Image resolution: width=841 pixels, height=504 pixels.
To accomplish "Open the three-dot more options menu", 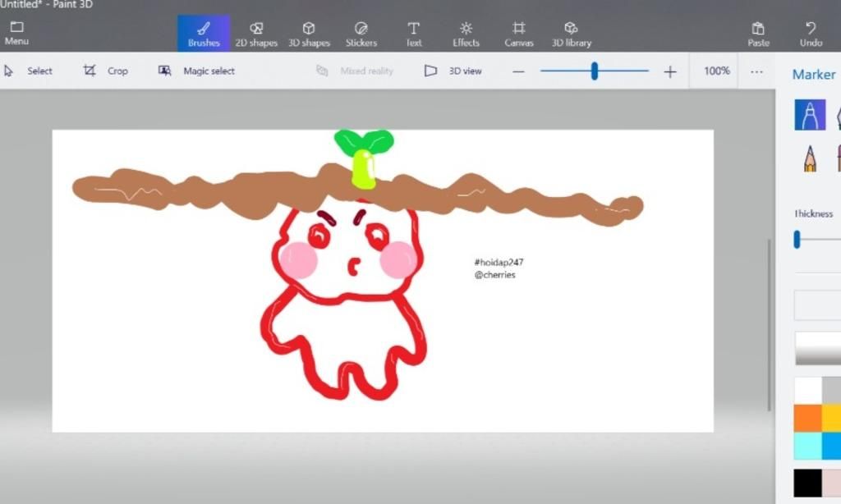I will pos(756,71).
